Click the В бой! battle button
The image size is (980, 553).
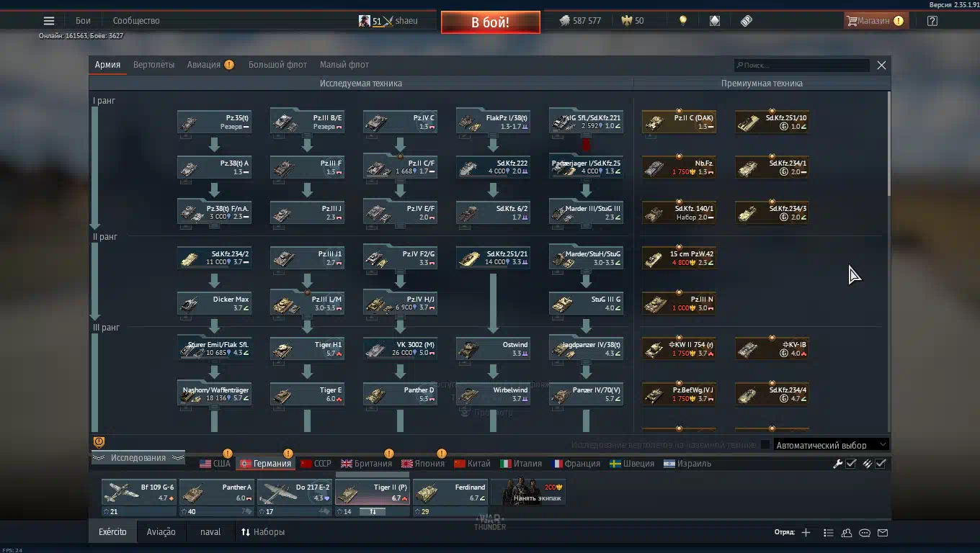tap(490, 22)
